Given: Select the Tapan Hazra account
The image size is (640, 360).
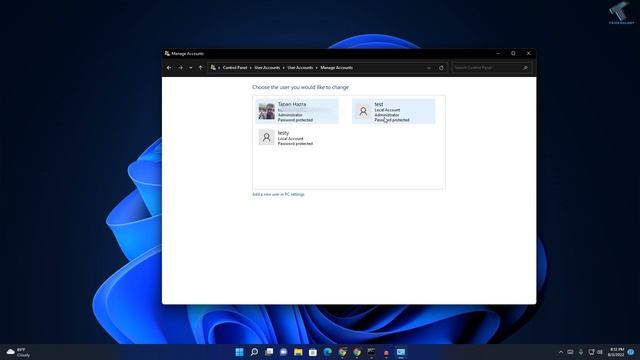Looking at the screenshot, I should 297,111.
